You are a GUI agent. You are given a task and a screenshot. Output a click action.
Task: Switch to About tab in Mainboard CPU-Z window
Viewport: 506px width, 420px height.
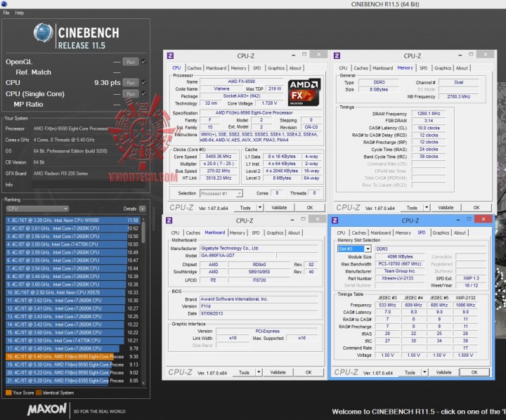click(x=294, y=232)
